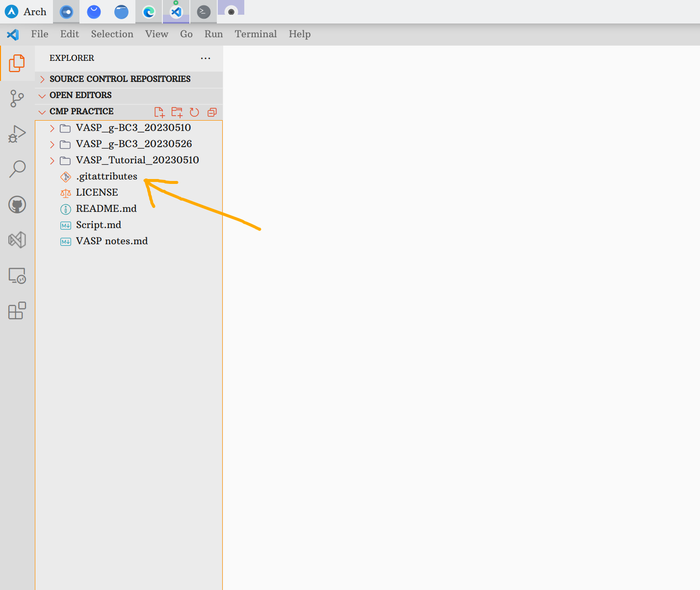This screenshot has height=590, width=700.
Task: Select the Explorer icon in activity bar
Action: click(x=17, y=63)
